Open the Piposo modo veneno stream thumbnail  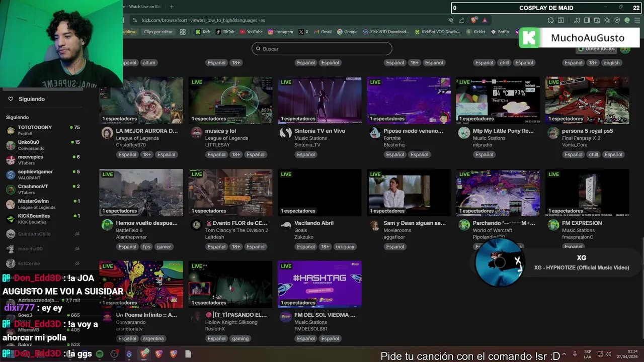[409, 100]
